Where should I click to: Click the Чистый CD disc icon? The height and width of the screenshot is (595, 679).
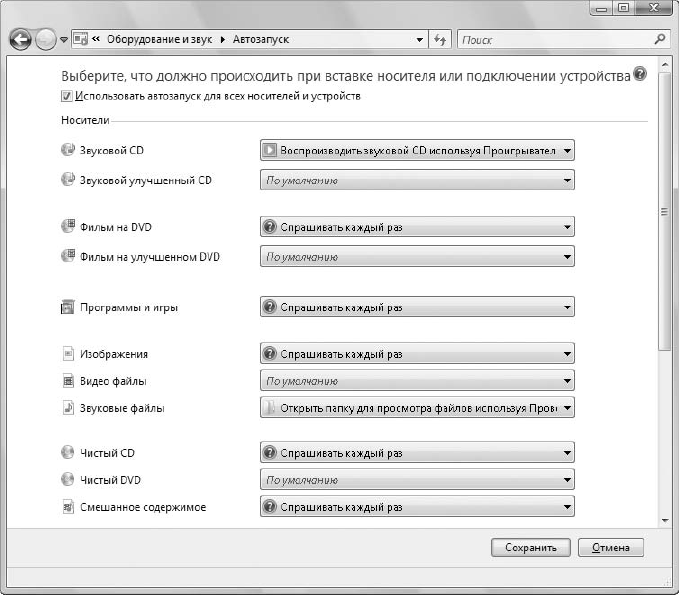[x=68, y=452]
